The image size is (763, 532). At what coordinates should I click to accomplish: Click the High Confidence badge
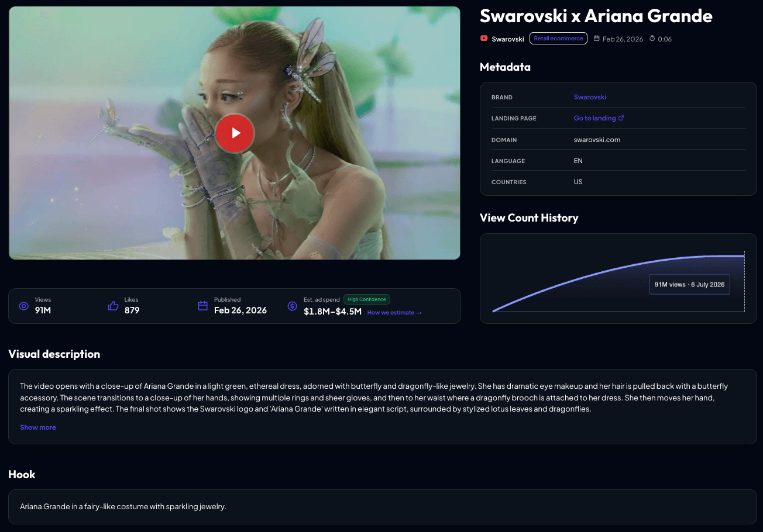[x=367, y=299]
